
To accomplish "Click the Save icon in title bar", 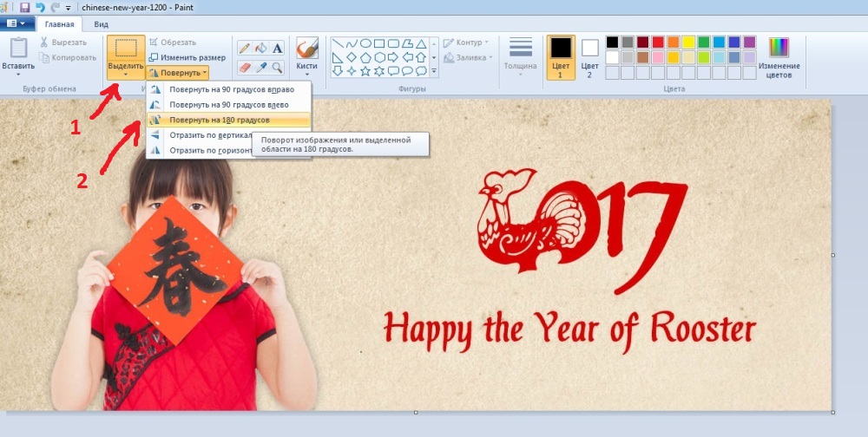I will click(x=24, y=7).
